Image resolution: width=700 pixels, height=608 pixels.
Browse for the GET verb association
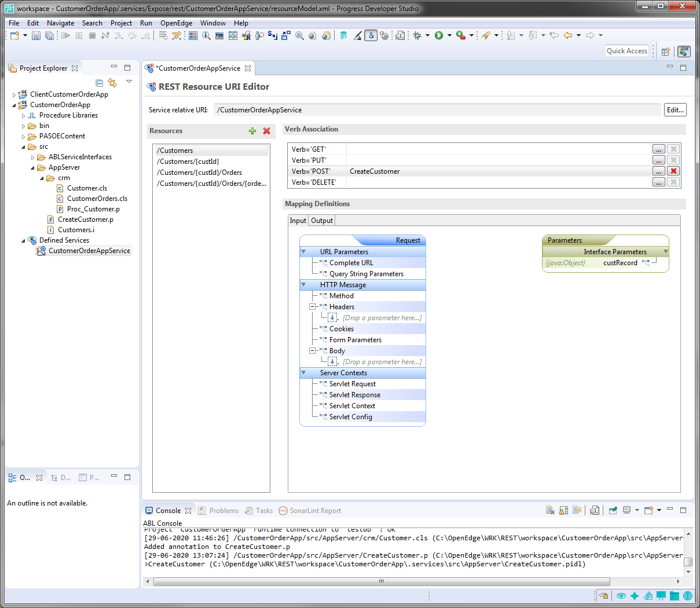tap(659, 149)
